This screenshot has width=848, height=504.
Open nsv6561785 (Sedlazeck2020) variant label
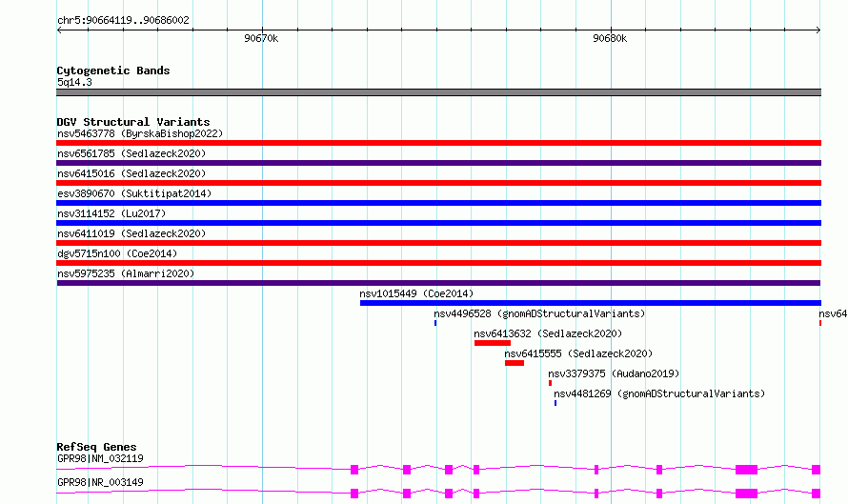click(131, 153)
